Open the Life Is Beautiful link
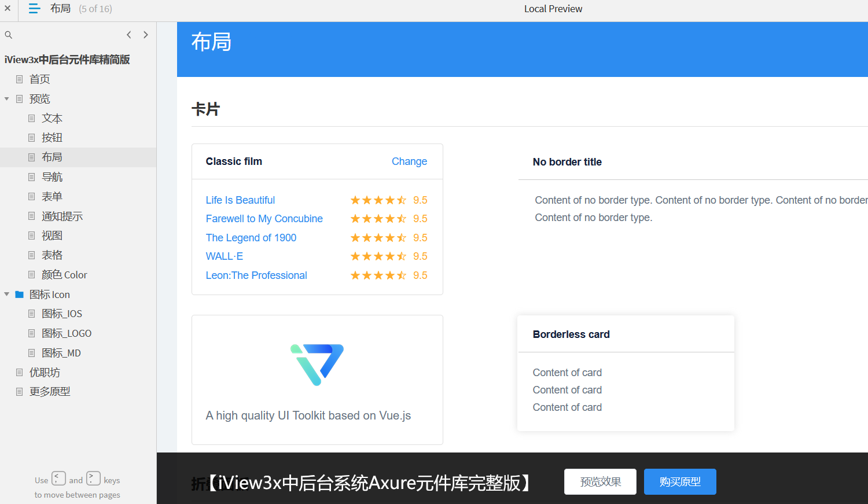 [x=240, y=200]
